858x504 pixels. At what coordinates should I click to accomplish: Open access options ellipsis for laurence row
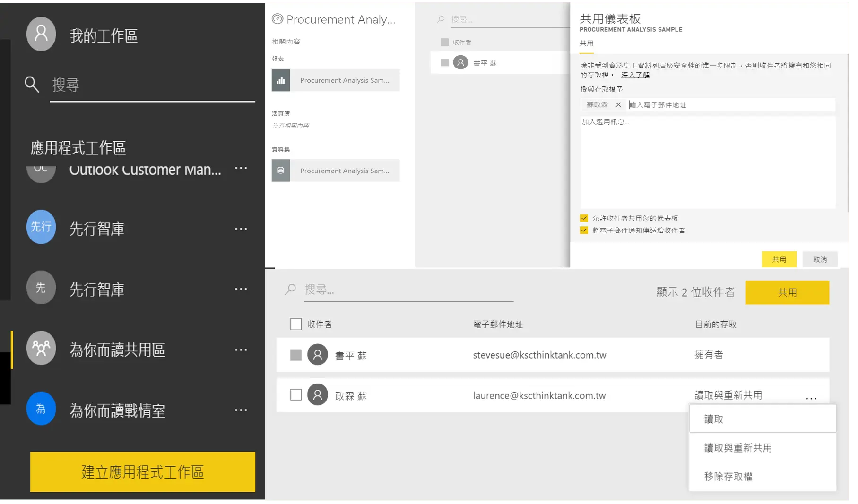[812, 399]
